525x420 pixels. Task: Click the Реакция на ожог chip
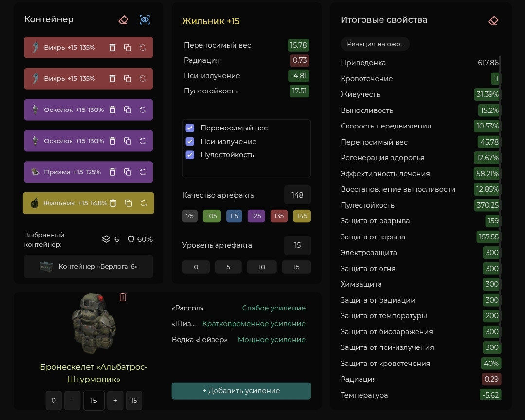[375, 44]
